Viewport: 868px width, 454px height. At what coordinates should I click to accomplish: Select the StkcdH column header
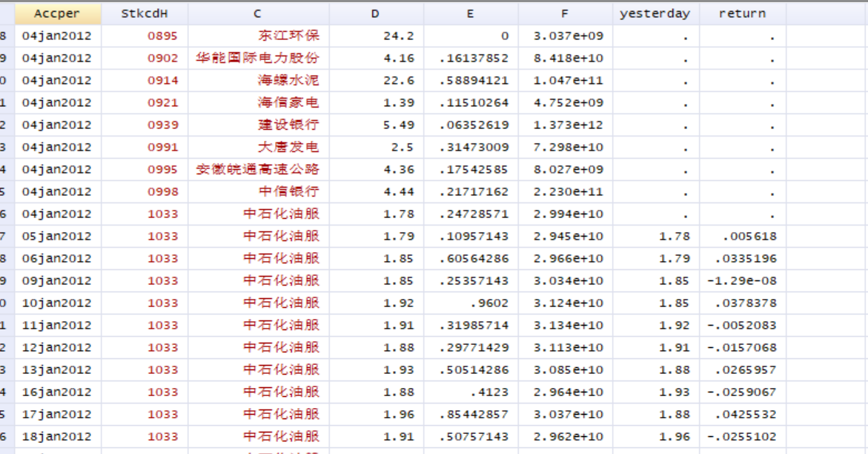point(145,14)
